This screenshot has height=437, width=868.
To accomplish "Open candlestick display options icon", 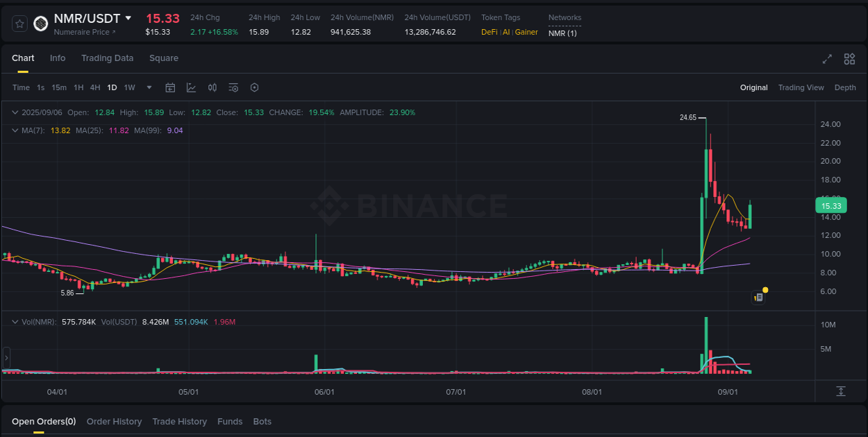I will 212,87.
